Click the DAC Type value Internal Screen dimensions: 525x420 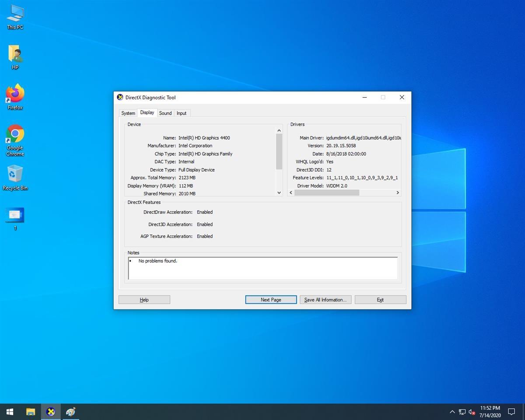(x=186, y=162)
